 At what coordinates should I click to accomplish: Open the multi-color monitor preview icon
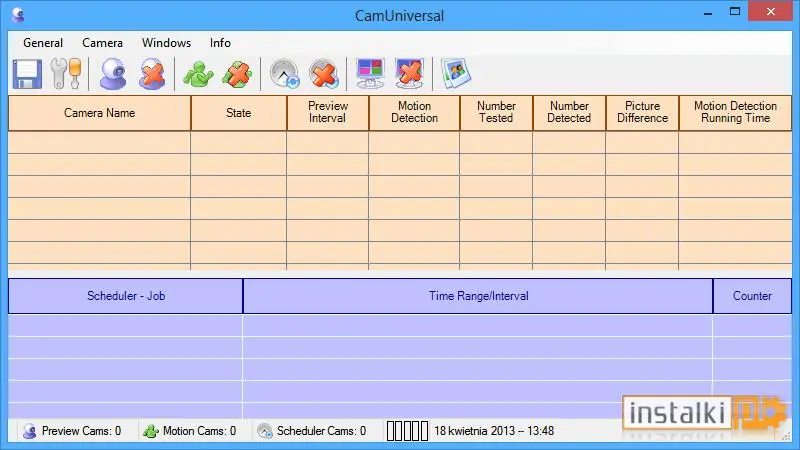point(370,73)
